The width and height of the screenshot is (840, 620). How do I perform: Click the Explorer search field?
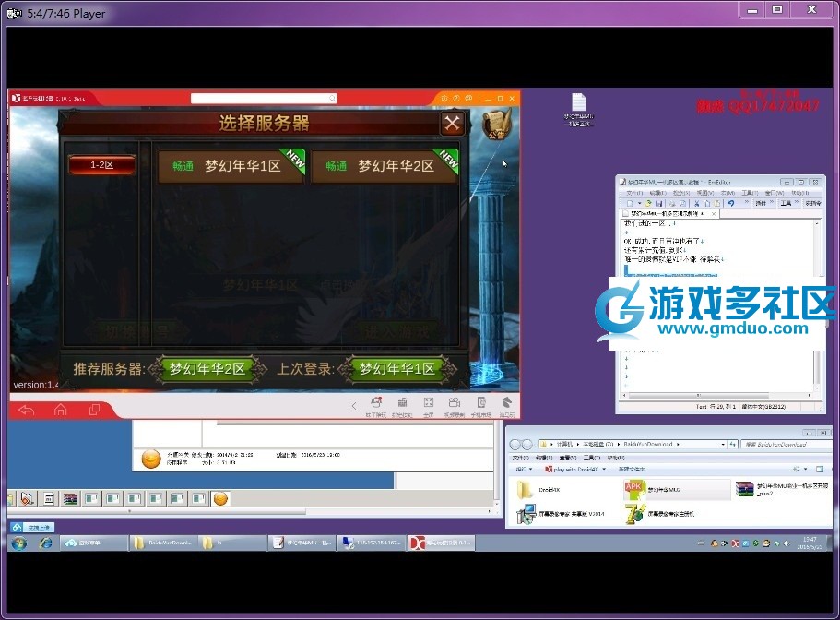786,444
